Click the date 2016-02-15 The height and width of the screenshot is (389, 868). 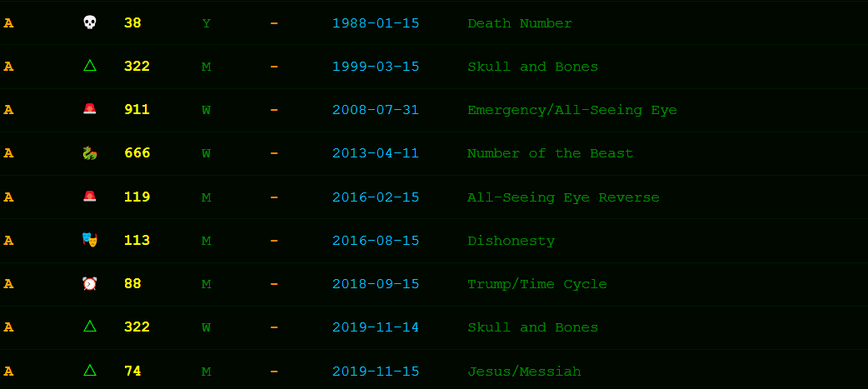(x=376, y=197)
